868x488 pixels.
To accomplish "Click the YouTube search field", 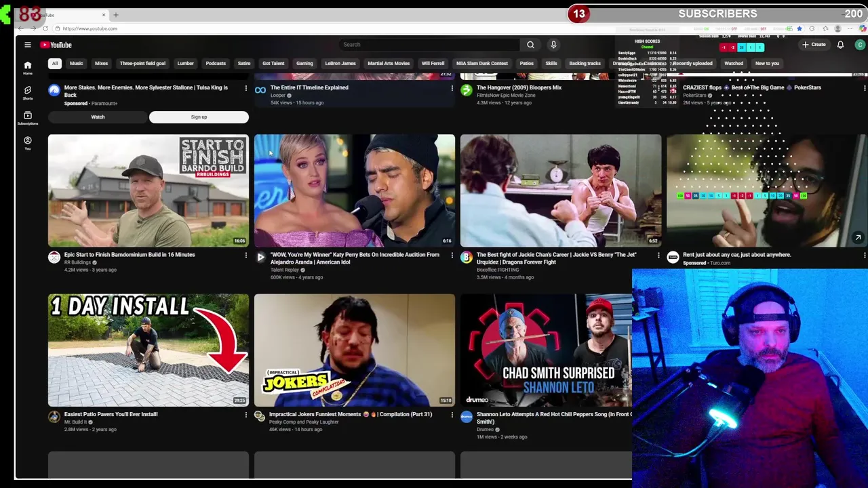I will coord(429,45).
